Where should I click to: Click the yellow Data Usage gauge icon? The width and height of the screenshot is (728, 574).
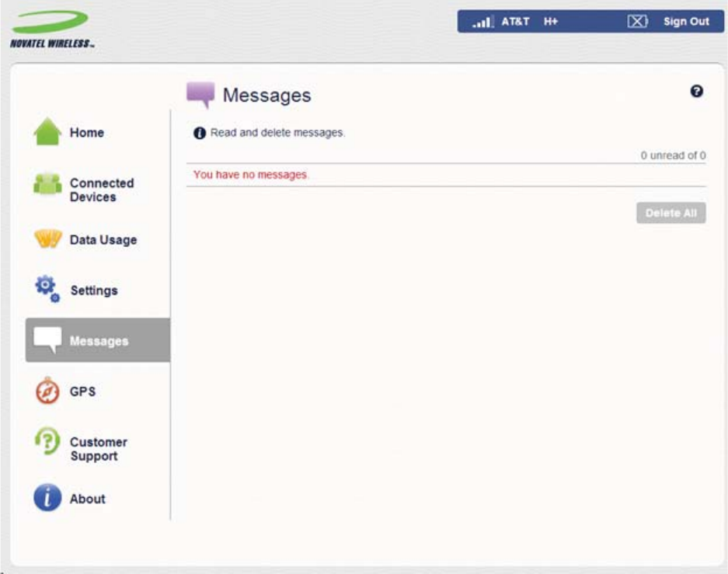pyautogui.click(x=48, y=238)
